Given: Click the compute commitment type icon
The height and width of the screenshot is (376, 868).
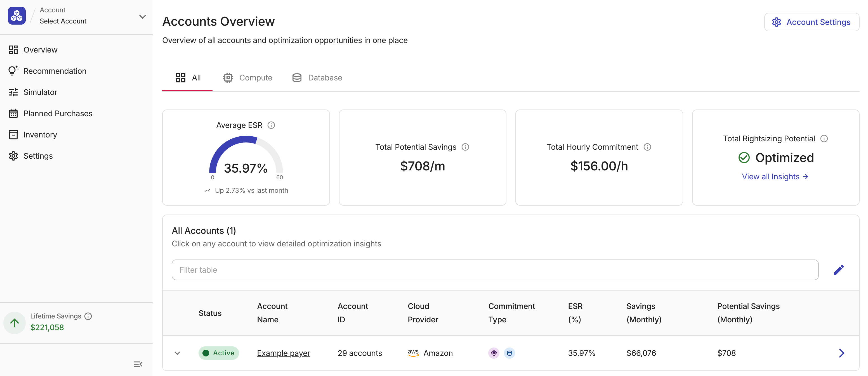Looking at the screenshot, I should 494,353.
